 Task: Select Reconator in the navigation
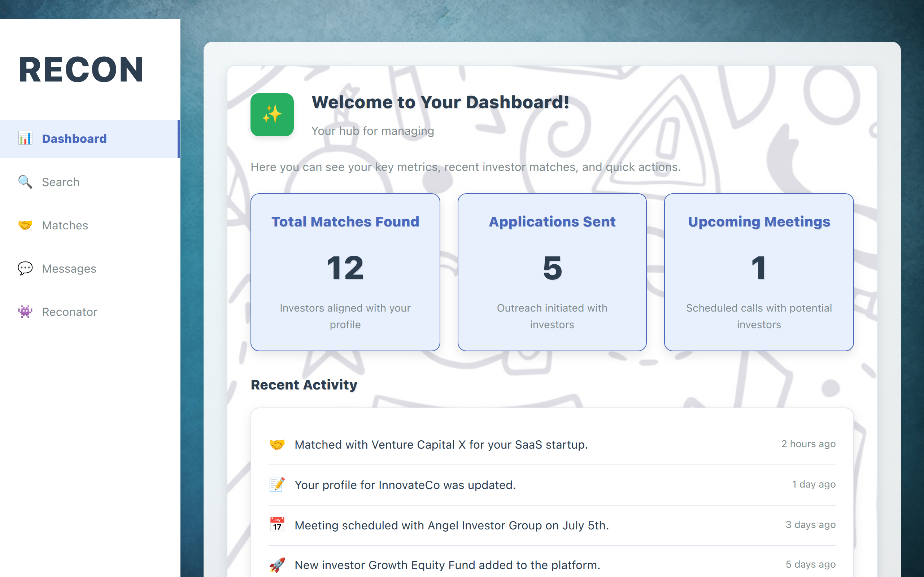(70, 312)
